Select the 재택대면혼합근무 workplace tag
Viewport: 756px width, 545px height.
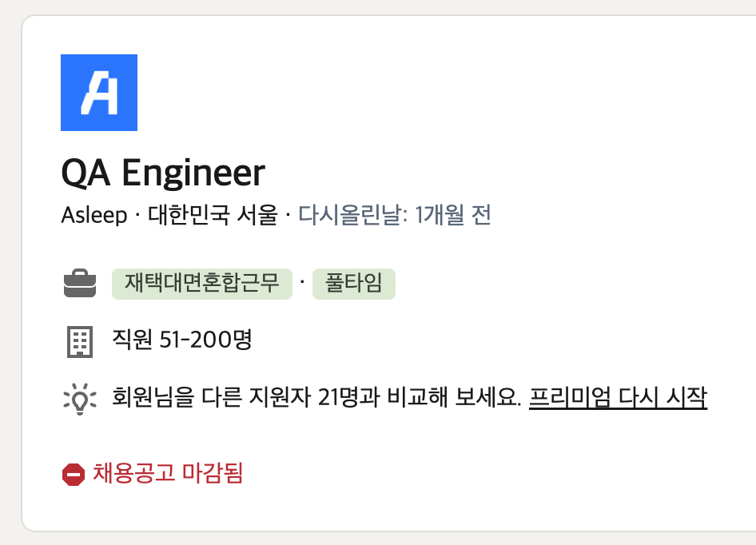[x=202, y=283]
